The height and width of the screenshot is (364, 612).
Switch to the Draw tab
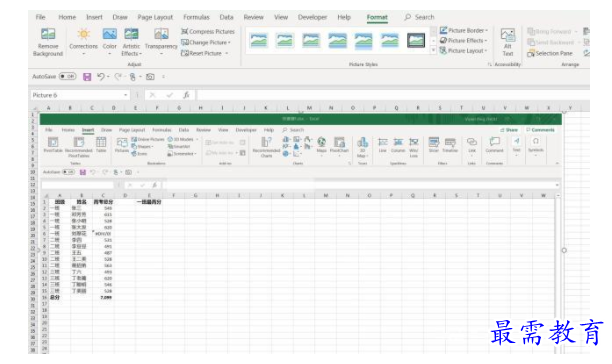pyautogui.click(x=120, y=17)
